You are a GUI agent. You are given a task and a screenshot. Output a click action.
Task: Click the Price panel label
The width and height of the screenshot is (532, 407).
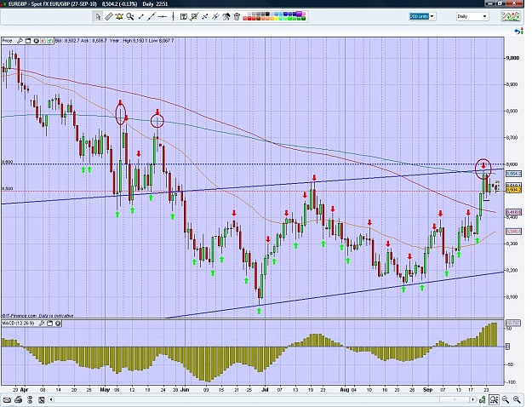7,41
